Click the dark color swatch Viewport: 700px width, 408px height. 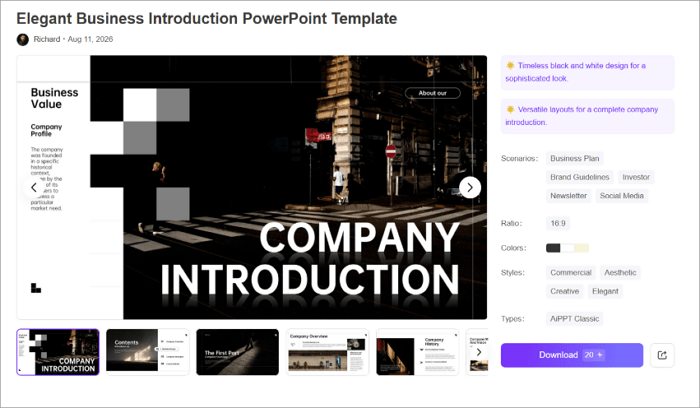tap(553, 248)
